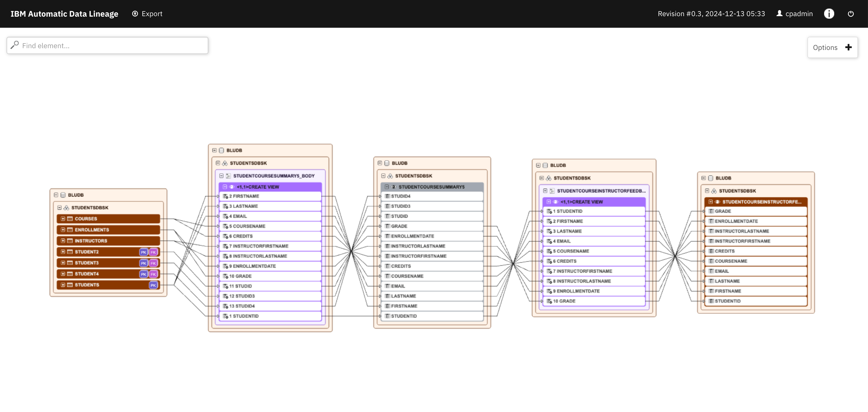
Task: Expand the STUDENT4 table node
Action: click(x=63, y=274)
